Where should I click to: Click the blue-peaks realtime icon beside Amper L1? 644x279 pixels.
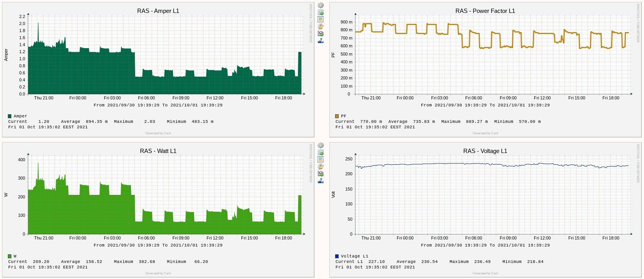tap(321, 40)
